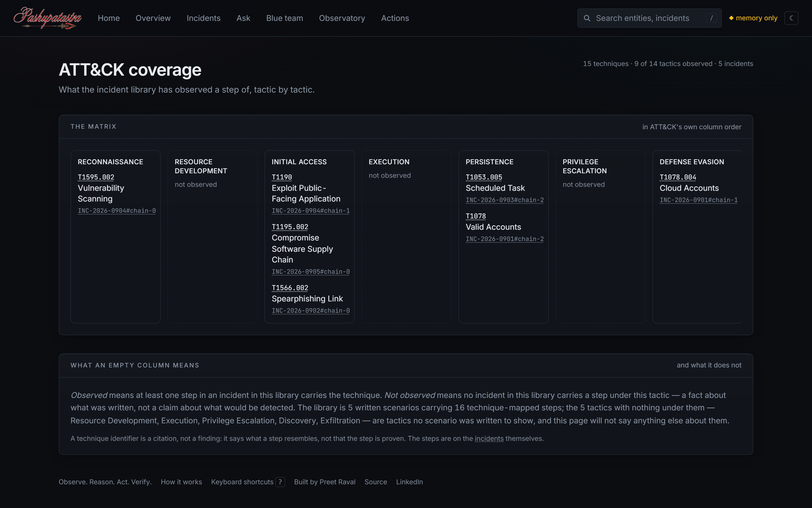Click the memory only diamond indicator
Screen dimensions: 812x508
pyautogui.click(x=753, y=18)
